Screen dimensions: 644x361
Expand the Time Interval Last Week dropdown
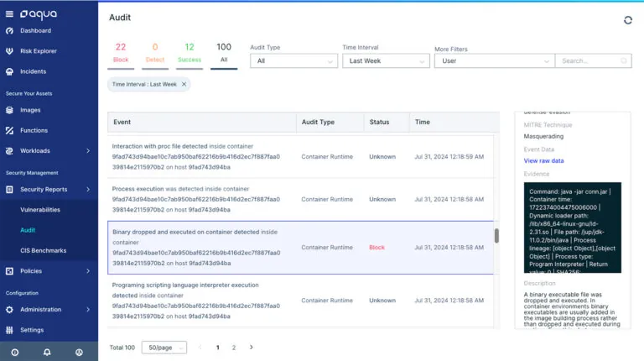(x=386, y=61)
